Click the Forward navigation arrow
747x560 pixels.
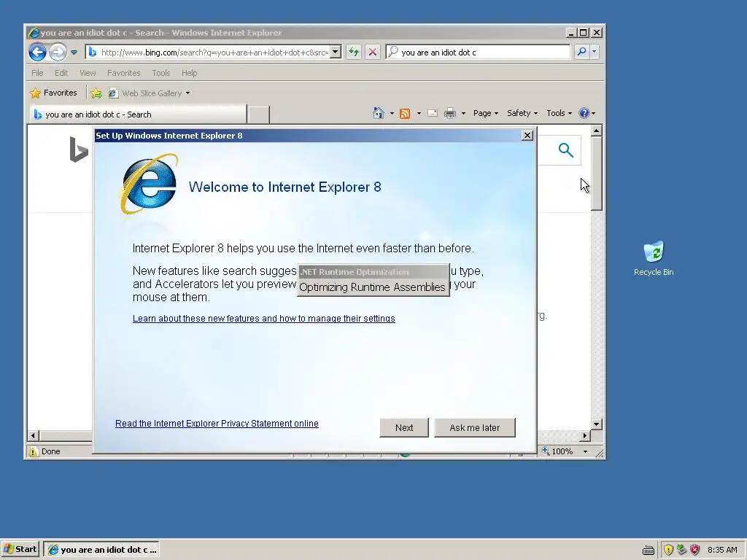pos(58,52)
